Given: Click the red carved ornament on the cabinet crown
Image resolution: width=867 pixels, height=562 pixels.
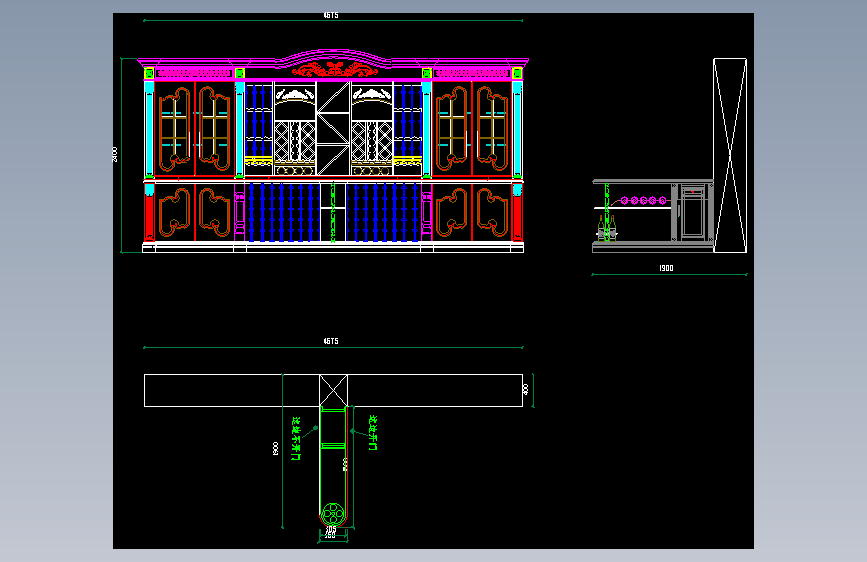Looking at the screenshot, I should [335, 69].
